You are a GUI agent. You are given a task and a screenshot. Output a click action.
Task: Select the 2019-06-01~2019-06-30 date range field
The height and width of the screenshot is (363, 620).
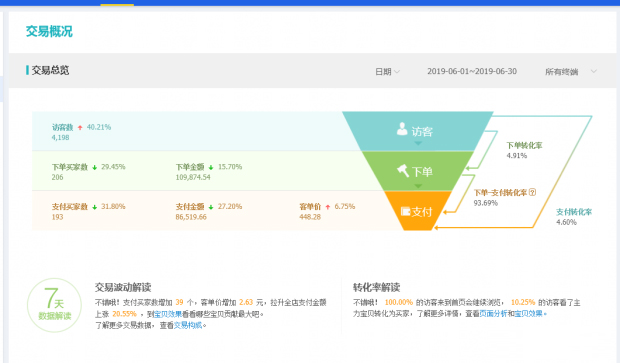click(x=472, y=71)
